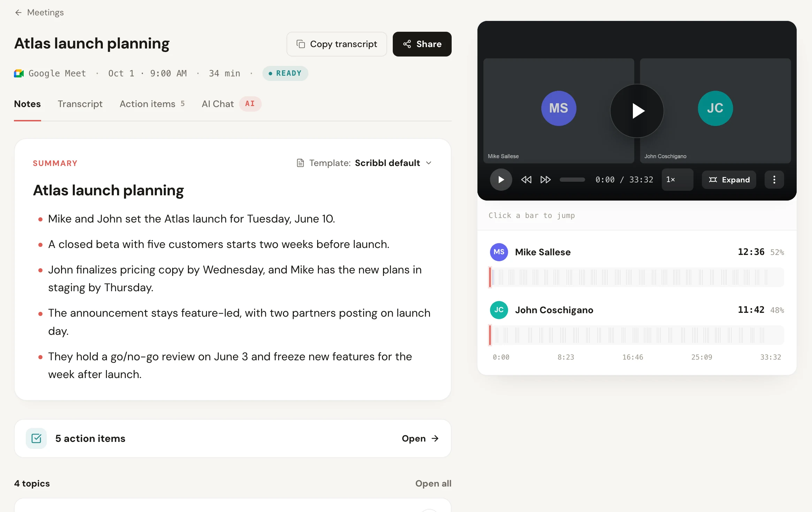The width and height of the screenshot is (812, 512).
Task: Click the template document icon
Action: 300,163
